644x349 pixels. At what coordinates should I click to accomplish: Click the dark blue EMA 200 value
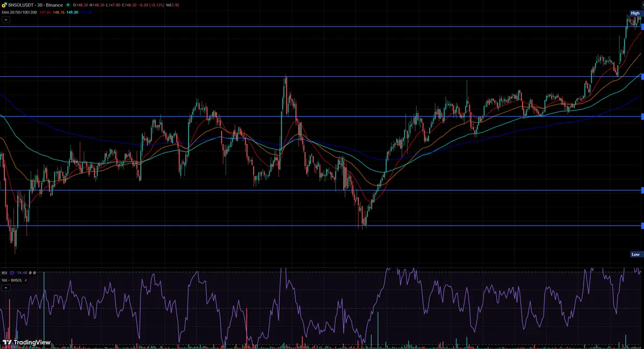click(86, 12)
